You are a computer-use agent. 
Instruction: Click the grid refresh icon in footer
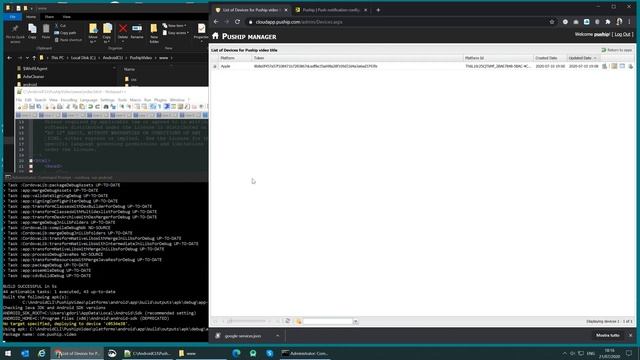click(287, 321)
